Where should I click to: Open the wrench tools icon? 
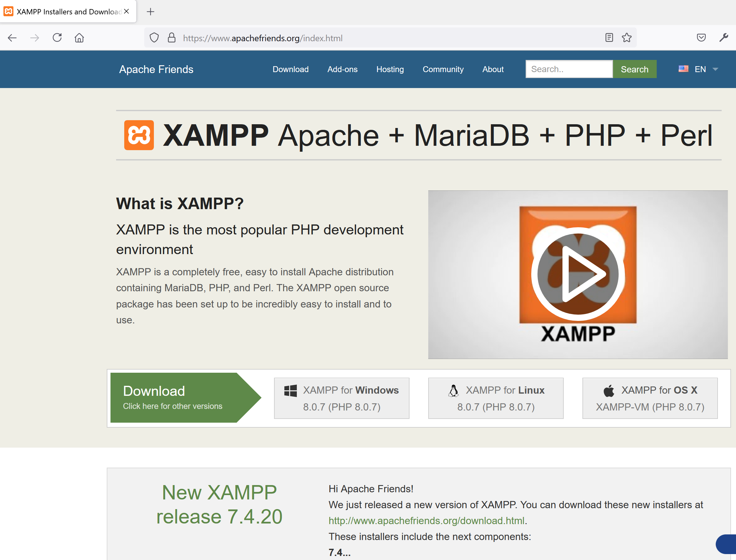[723, 38]
